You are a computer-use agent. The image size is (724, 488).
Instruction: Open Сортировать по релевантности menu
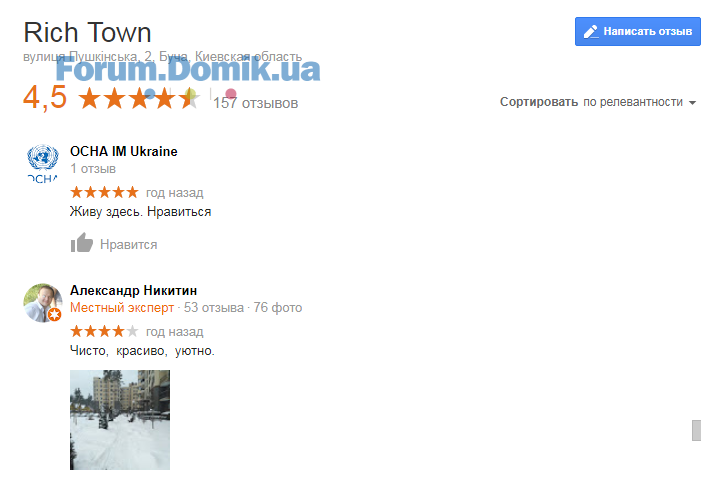point(598,102)
